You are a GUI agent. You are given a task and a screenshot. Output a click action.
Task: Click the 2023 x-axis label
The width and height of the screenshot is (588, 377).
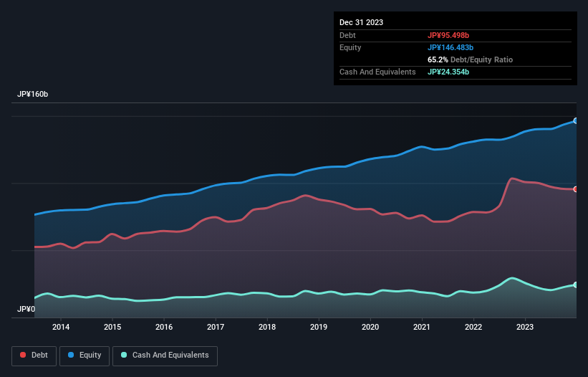525,327
